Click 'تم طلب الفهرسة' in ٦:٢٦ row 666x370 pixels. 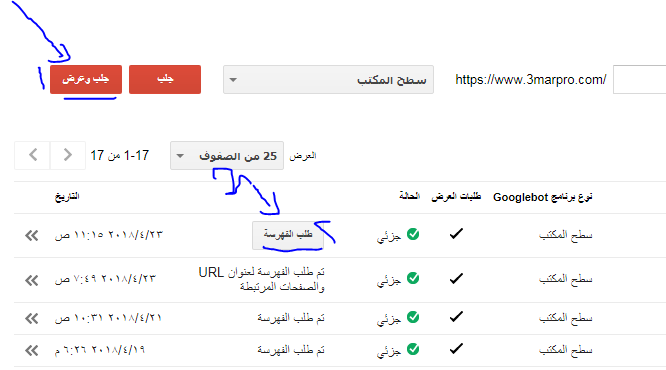[x=291, y=350]
